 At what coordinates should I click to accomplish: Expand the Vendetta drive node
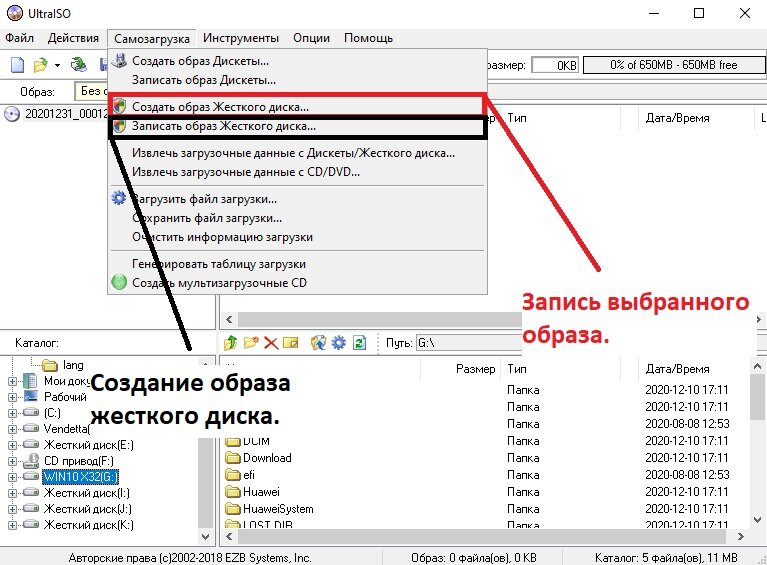[x=13, y=429]
